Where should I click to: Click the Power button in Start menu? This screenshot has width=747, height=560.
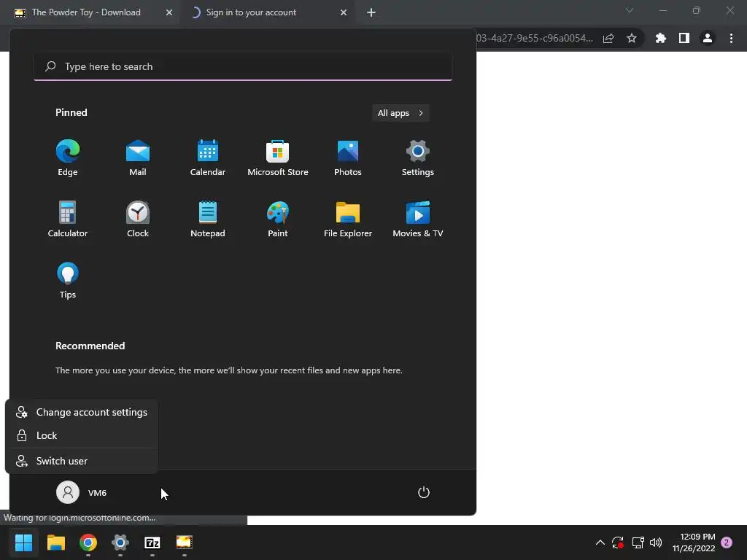[424, 492]
